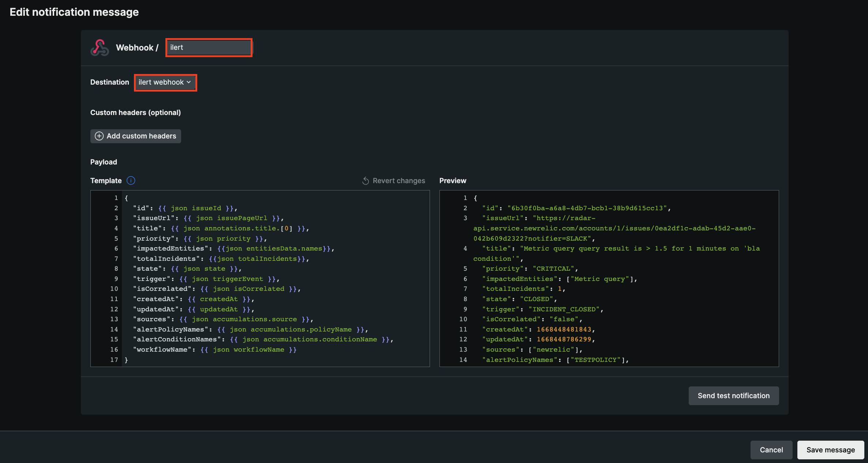This screenshot has width=868, height=463.
Task: Click the Revert changes arrow icon
Action: point(365,181)
